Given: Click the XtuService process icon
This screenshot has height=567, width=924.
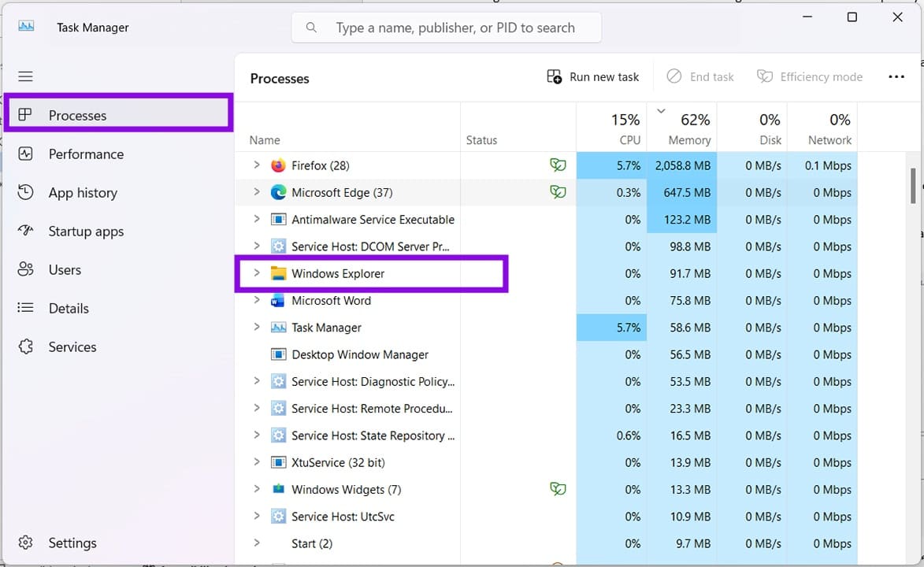Looking at the screenshot, I should coord(278,463).
